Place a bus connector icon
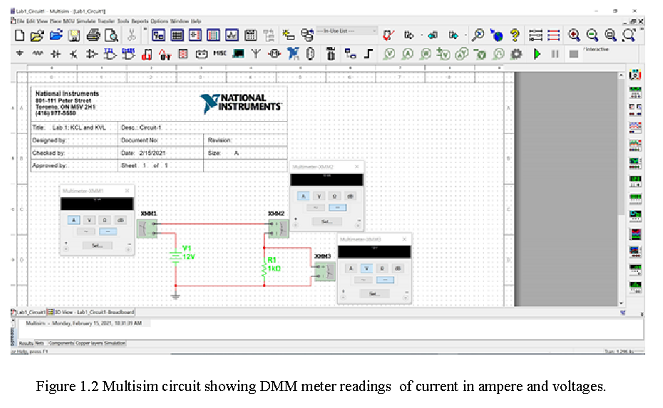This screenshot has height=408, width=663. point(368,54)
